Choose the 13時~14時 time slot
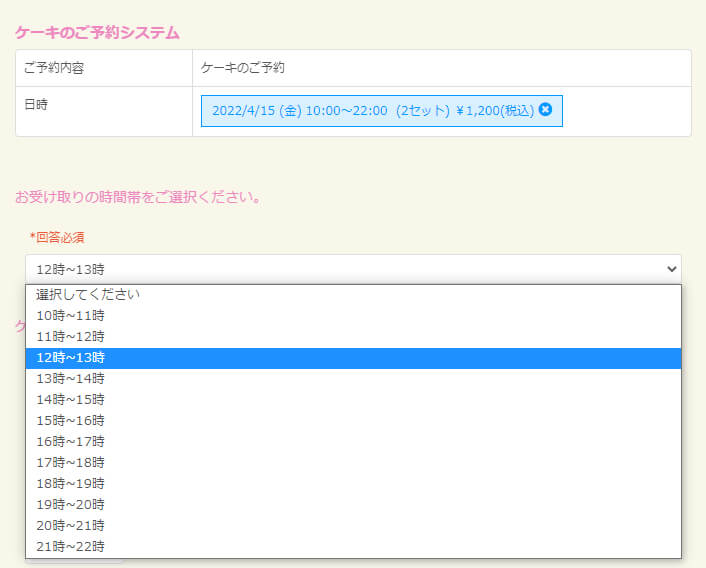The image size is (706, 568). (x=70, y=379)
